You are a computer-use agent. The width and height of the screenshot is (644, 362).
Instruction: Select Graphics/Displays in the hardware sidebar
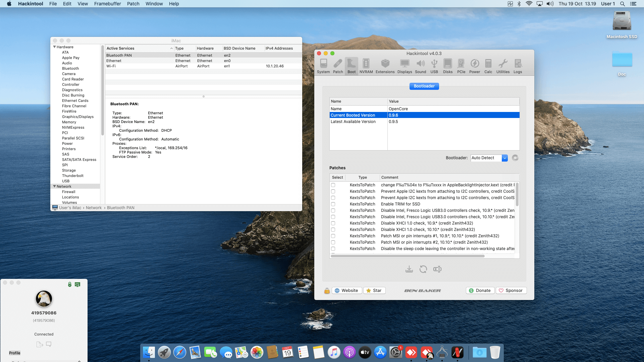78,117
